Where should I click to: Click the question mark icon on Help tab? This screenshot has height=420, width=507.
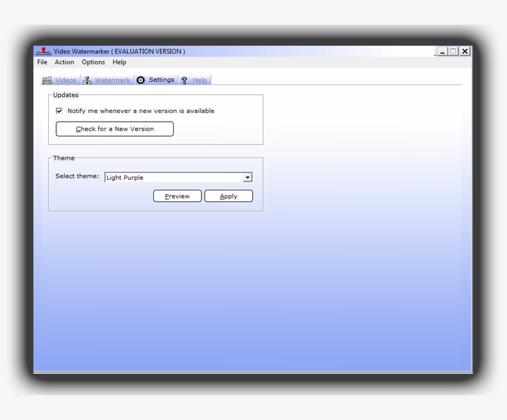184,80
